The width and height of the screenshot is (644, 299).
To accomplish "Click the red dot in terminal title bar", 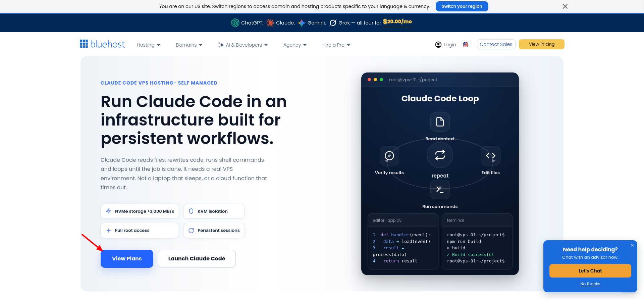I will point(369,80).
